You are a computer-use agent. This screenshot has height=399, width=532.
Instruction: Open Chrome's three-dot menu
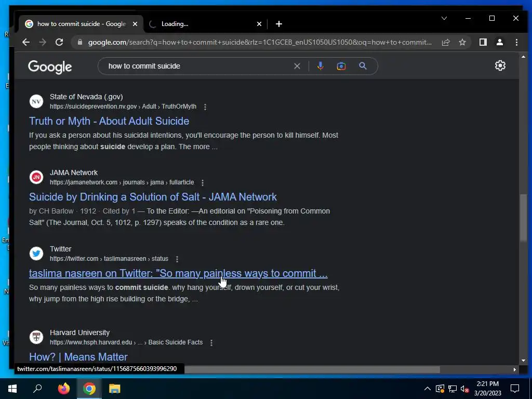pos(516,43)
